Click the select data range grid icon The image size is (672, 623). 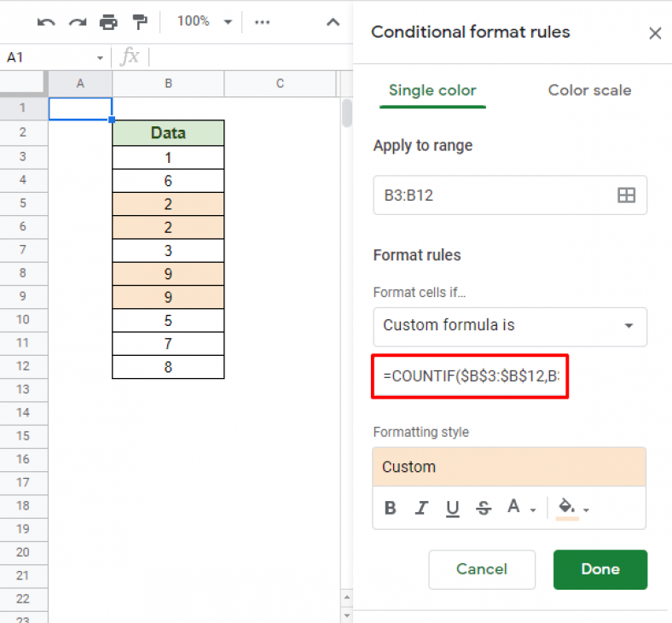626,195
